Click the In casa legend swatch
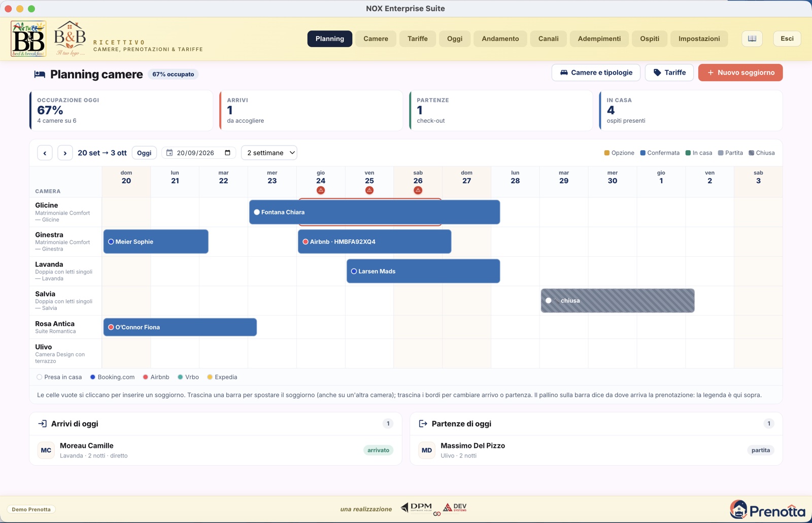 [x=688, y=153]
